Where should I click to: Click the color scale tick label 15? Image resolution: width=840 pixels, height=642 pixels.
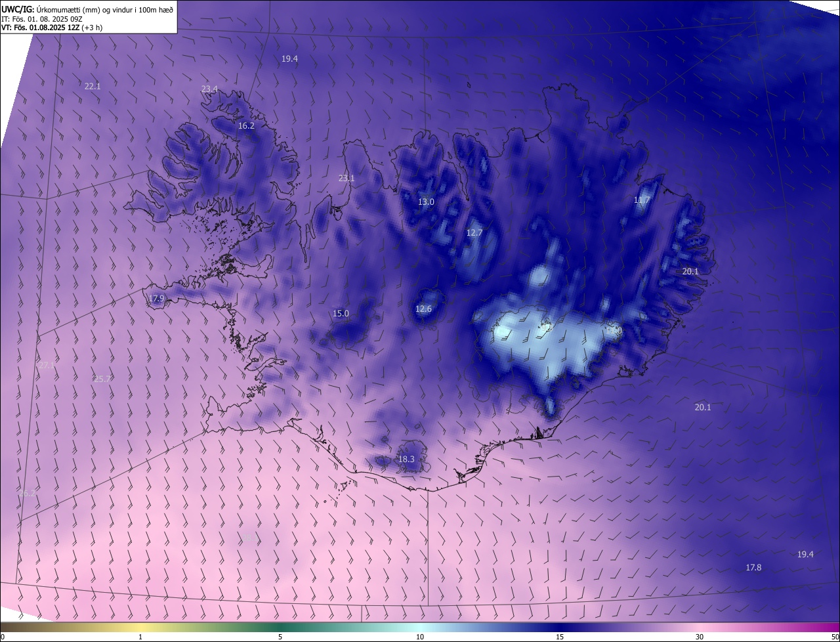pyautogui.click(x=560, y=637)
